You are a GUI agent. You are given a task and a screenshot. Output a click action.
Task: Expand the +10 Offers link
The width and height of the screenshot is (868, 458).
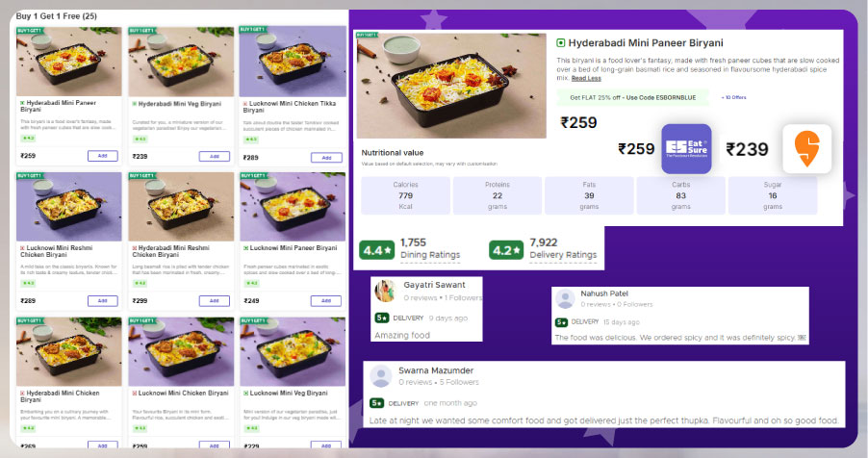pos(733,97)
